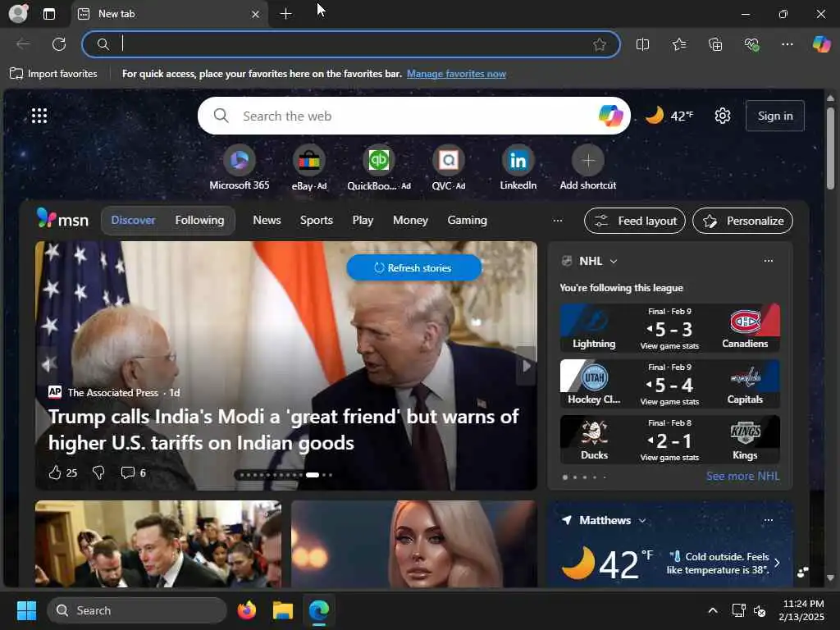The width and height of the screenshot is (840, 630).
Task: Open the Sports tab
Action: click(316, 220)
